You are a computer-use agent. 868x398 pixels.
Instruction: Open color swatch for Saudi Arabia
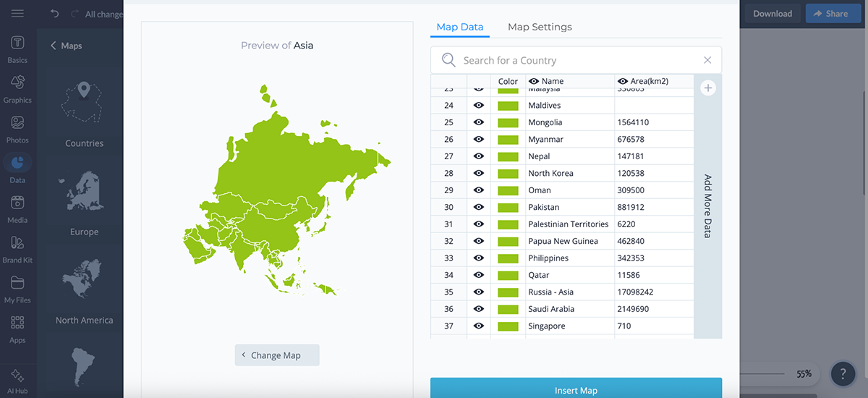tap(508, 309)
